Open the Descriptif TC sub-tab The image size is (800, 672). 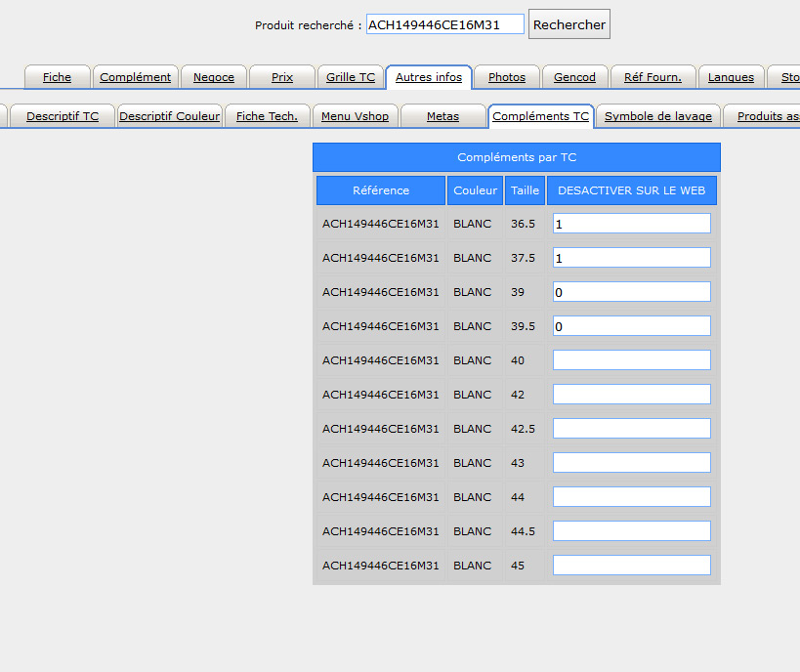(x=63, y=116)
